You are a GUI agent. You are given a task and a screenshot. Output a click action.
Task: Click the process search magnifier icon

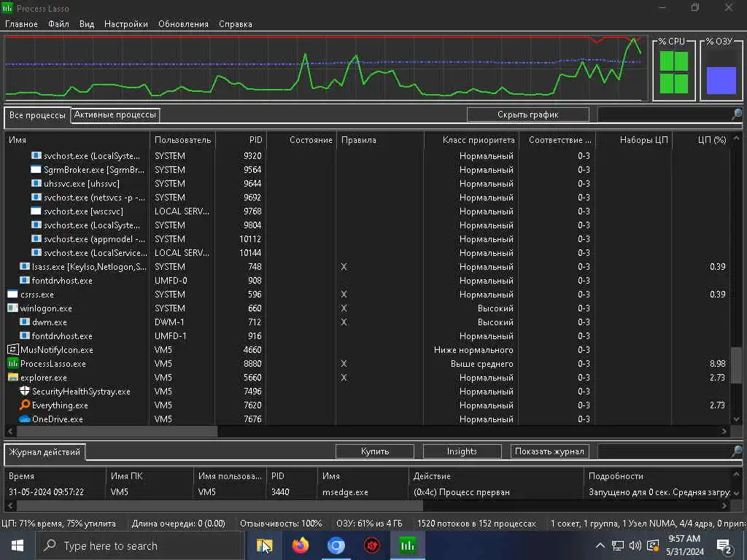click(737, 114)
